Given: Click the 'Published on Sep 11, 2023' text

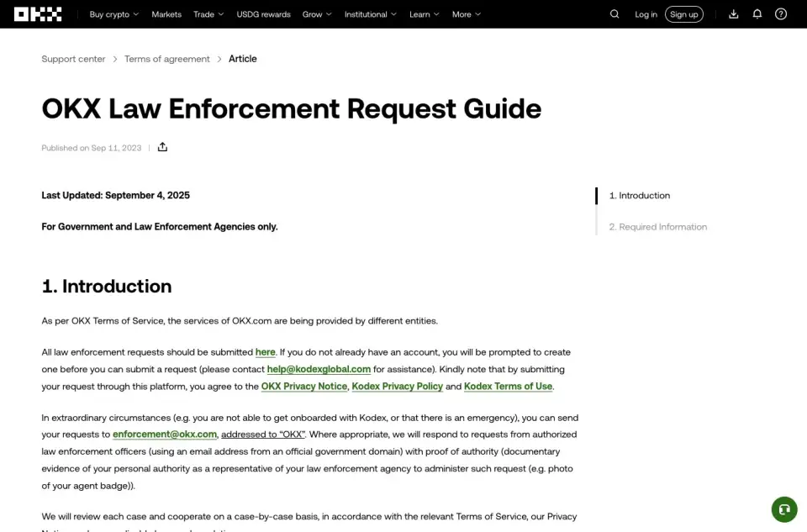Looking at the screenshot, I should click(x=92, y=148).
